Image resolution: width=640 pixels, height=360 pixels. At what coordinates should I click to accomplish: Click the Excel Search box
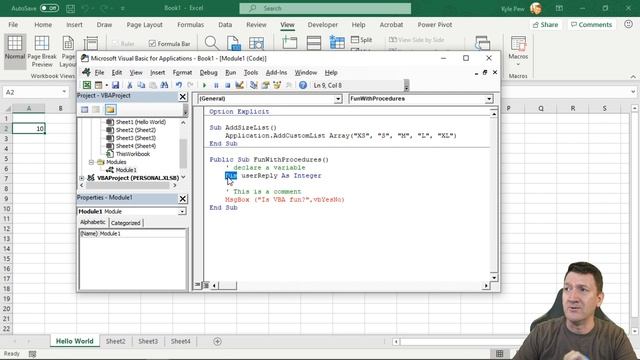pos(325,8)
